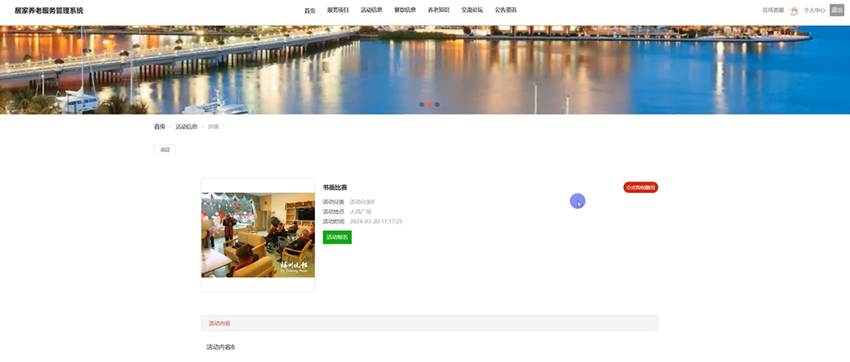850x362 pixels.
Task: Open the activity photo thumbnail
Action: [x=258, y=235]
